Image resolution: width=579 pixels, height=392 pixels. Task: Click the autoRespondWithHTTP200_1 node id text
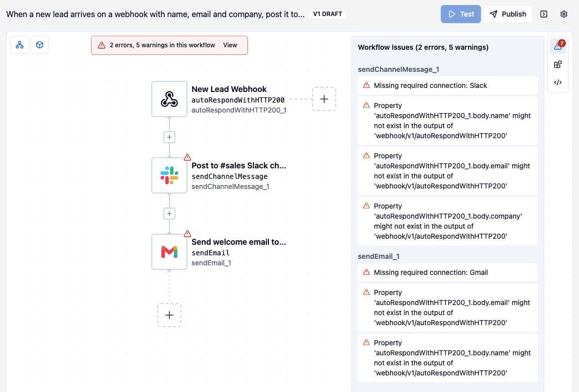pyautogui.click(x=239, y=110)
